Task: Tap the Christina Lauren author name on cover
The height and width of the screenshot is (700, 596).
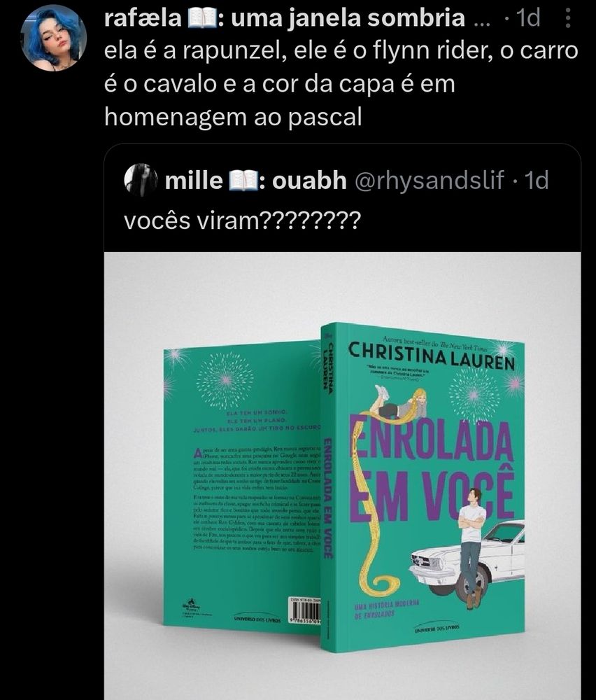Action: (x=431, y=356)
